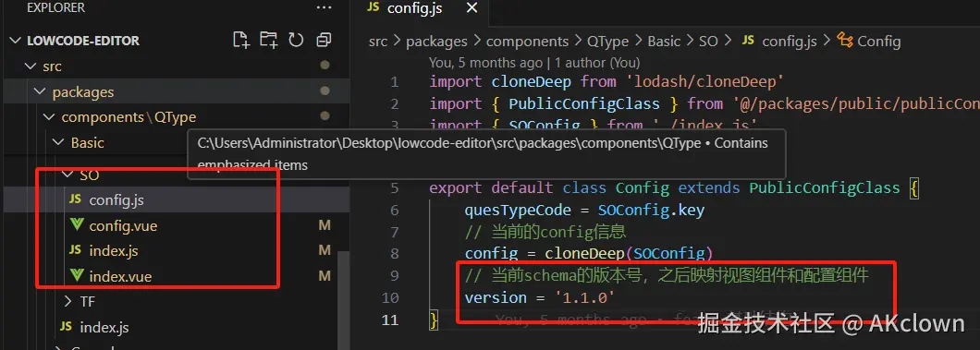Collapse the packages folder

(x=40, y=91)
